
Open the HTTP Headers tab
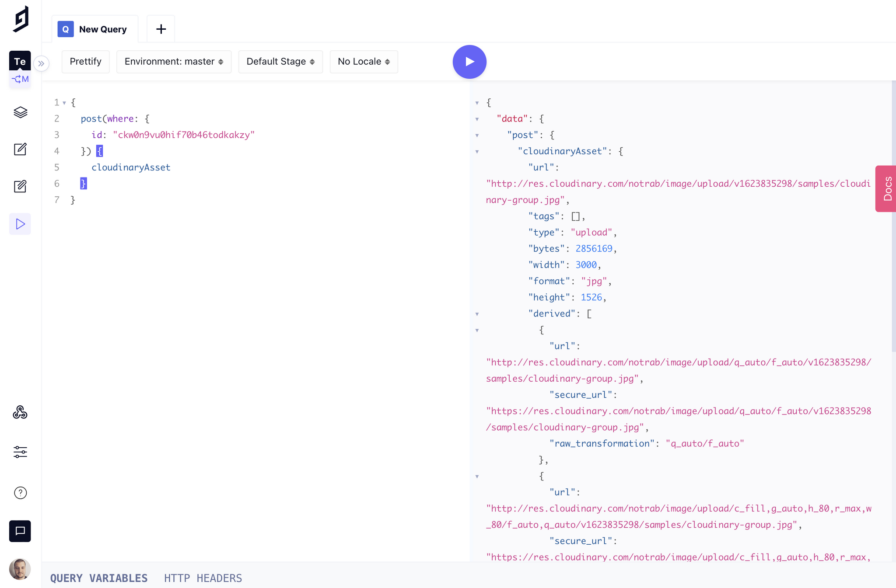(x=203, y=578)
